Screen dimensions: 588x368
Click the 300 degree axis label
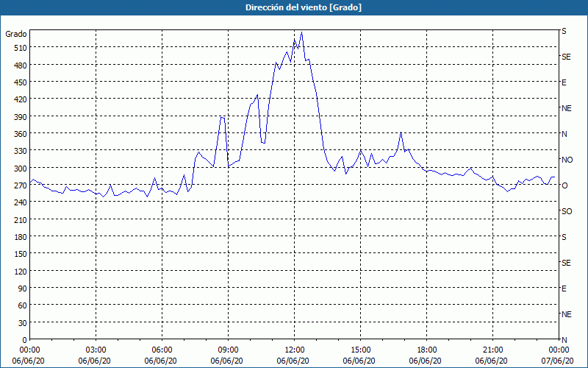21,169
